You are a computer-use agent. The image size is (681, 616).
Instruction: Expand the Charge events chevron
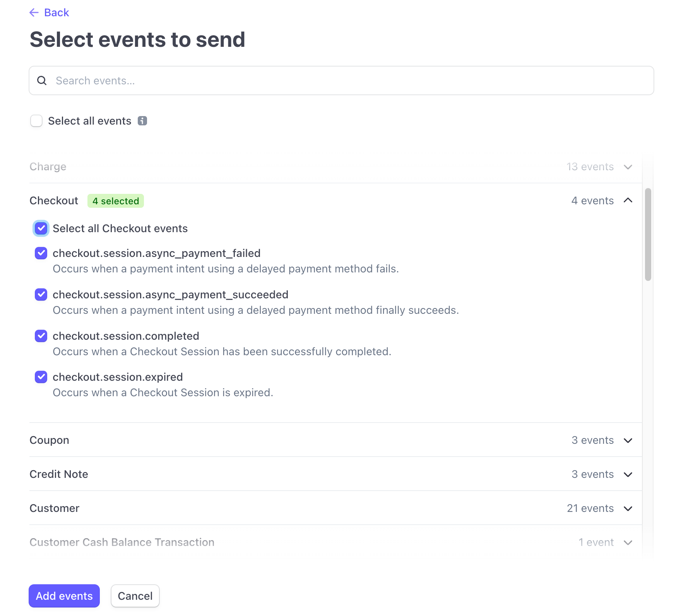click(628, 167)
